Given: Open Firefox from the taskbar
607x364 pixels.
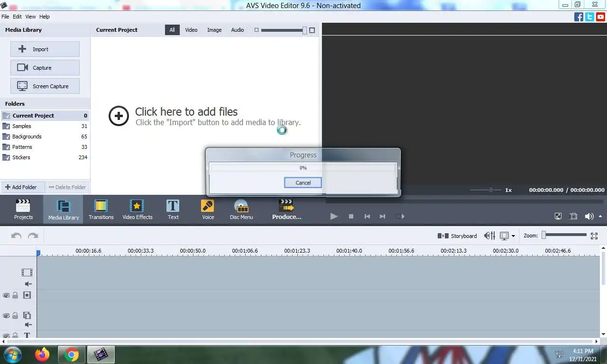Looking at the screenshot, I should coord(42,355).
